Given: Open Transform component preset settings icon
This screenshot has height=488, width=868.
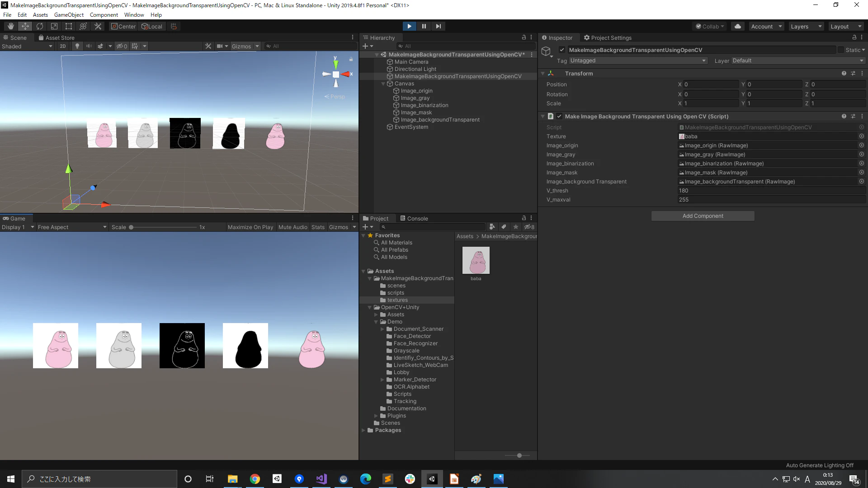Looking at the screenshot, I should point(853,73).
